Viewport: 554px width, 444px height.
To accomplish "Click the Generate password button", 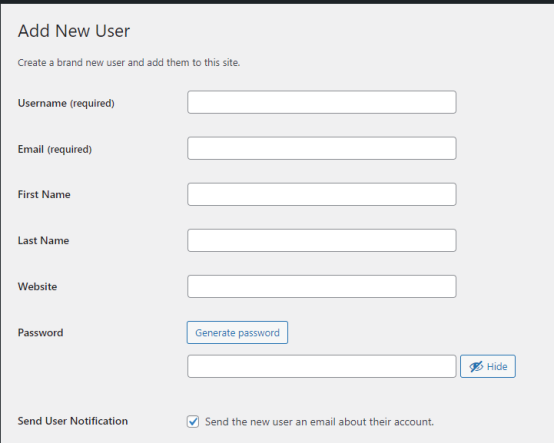I will 237,332.
